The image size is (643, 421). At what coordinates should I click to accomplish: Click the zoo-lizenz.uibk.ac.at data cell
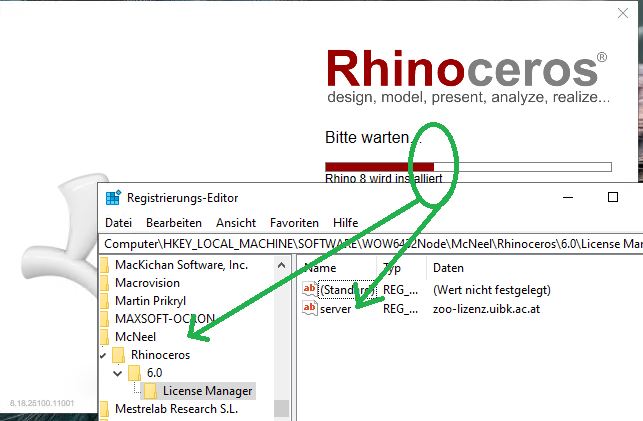tap(486, 309)
